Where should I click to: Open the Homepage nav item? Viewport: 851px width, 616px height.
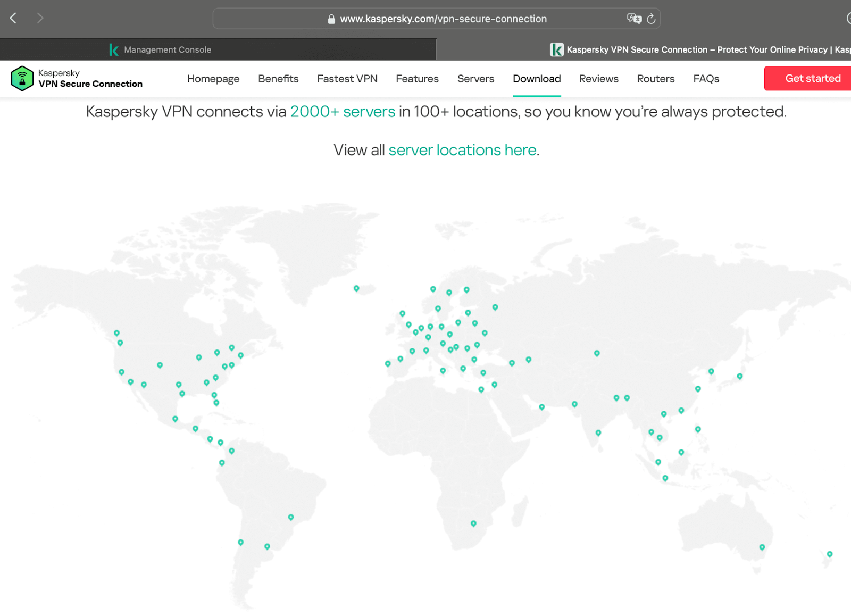[x=213, y=79]
